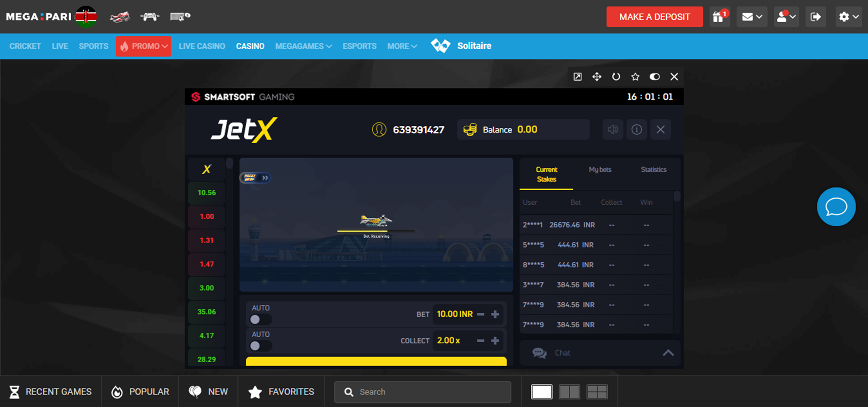Image resolution: width=868 pixels, height=407 pixels.
Task: Toggle the game window mode switch
Action: coord(654,77)
